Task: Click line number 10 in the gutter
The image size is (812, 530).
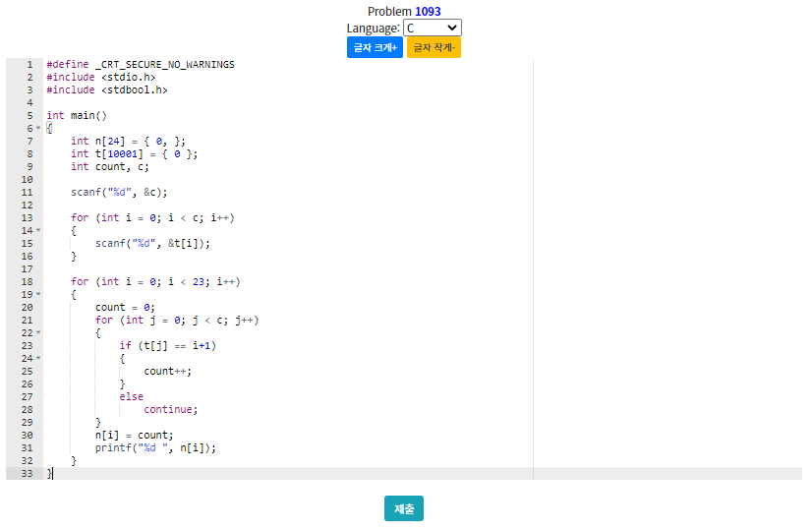Action: (x=27, y=180)
